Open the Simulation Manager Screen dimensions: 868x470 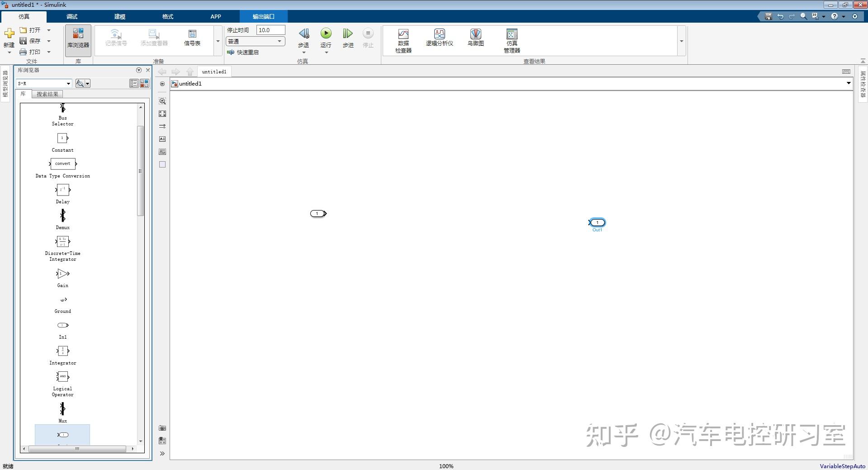pos(511,38)
